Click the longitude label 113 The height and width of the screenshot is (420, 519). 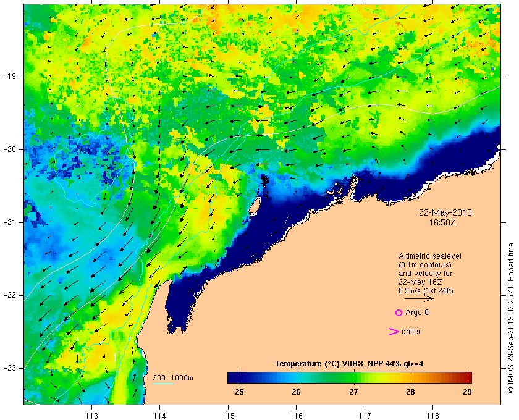point(91,416)
